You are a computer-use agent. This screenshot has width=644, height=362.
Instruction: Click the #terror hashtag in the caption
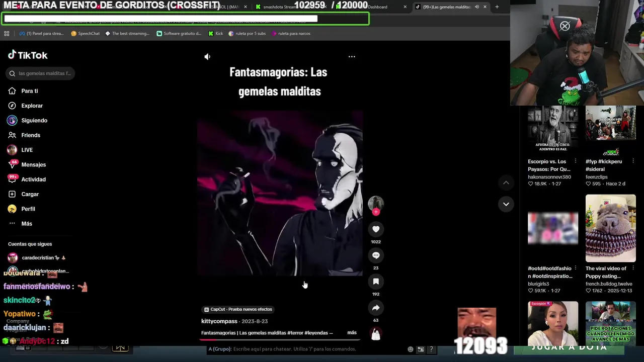pos(295,333)
